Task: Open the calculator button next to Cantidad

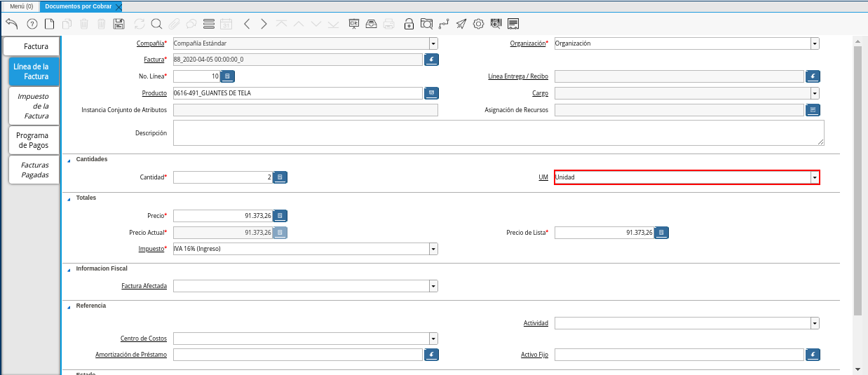Action: [x=280, y=177]
